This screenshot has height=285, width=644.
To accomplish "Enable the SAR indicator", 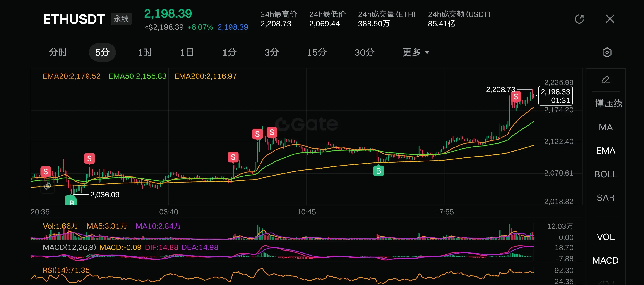I will 606,198.
